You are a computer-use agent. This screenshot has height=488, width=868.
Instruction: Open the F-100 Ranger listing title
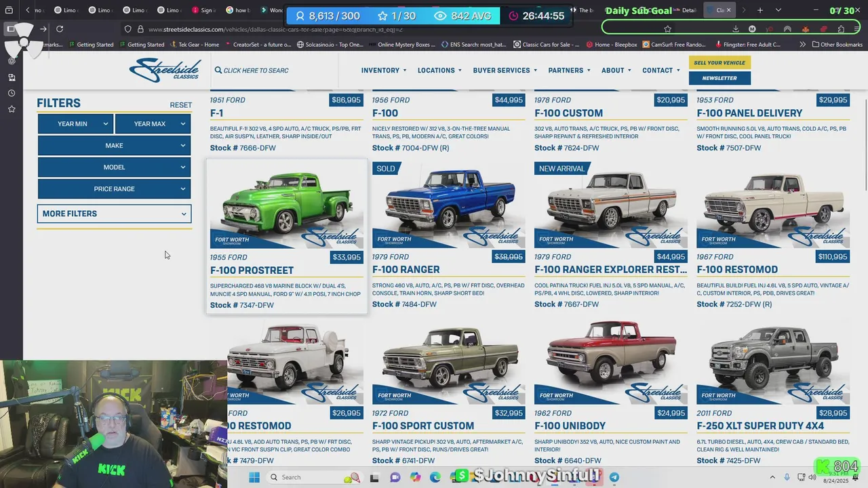[x=406, y=270]
